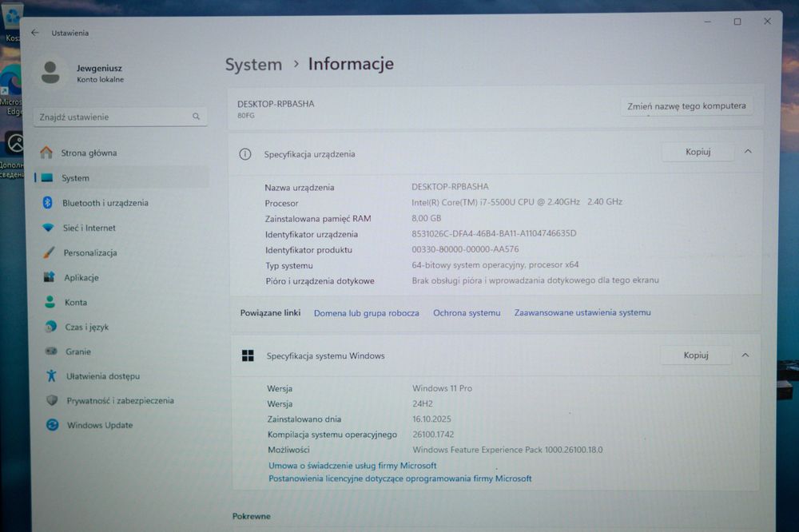The width and height of the screenshot is (799, 532).
Task: Click the Granie controller icon
Action: tap(51, 351)
